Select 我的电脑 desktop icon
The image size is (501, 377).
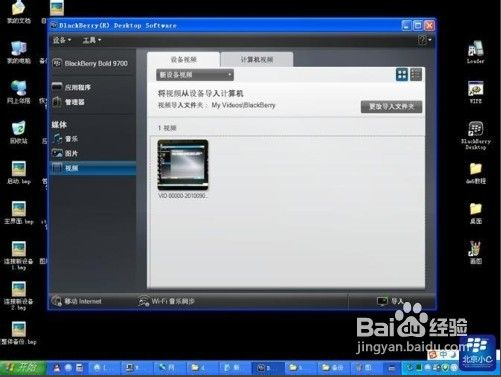[19, 53]
